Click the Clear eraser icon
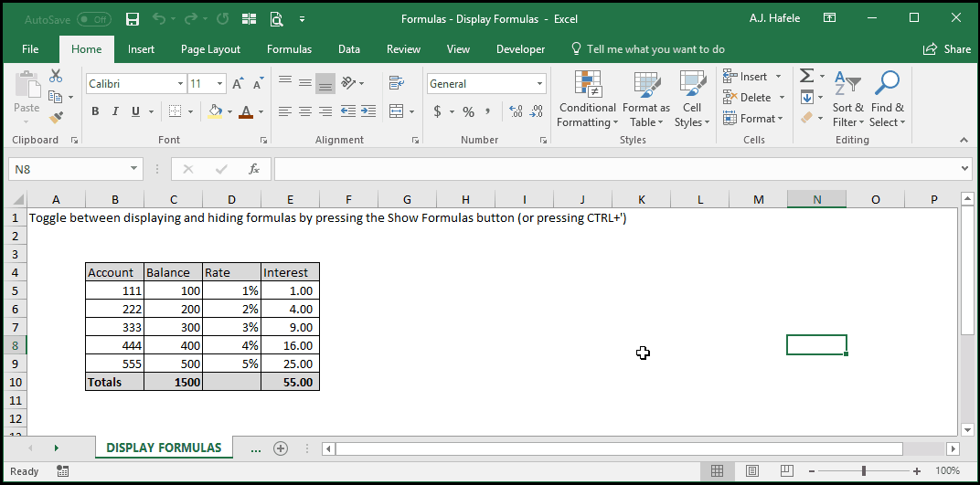Viewport: 980px width, 485px height. tap(807, 117)
